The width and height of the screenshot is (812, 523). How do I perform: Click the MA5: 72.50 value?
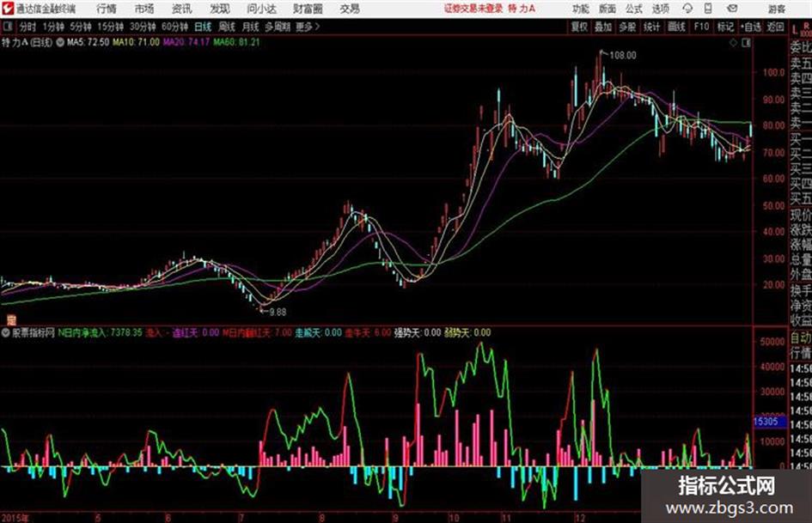[x=88, y=42]
